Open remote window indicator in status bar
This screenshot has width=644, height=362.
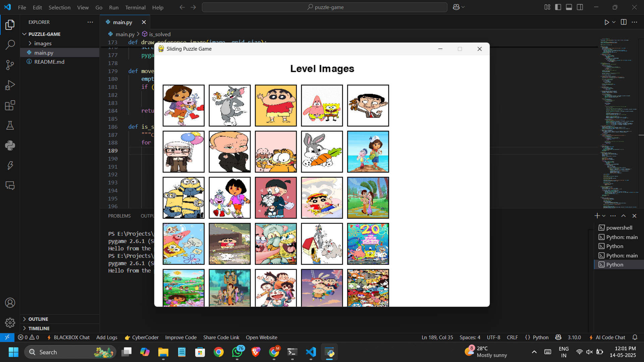7,337
